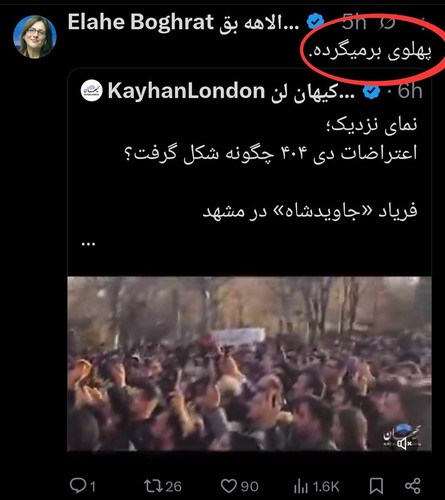Click Elahe Boghrat's blue verified badge
This screenshot has height=500, width=445.
(315, 22)
